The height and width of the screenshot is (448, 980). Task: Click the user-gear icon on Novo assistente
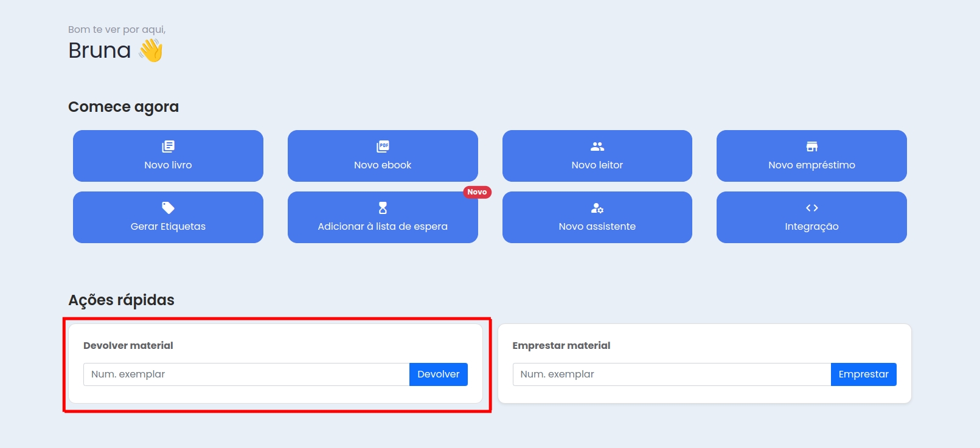[x=597, y=208]
